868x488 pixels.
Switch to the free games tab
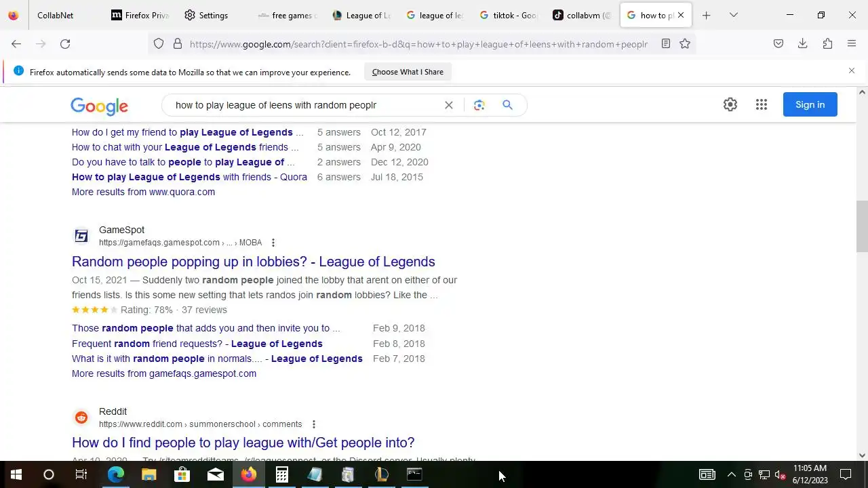tap(288, 15)
